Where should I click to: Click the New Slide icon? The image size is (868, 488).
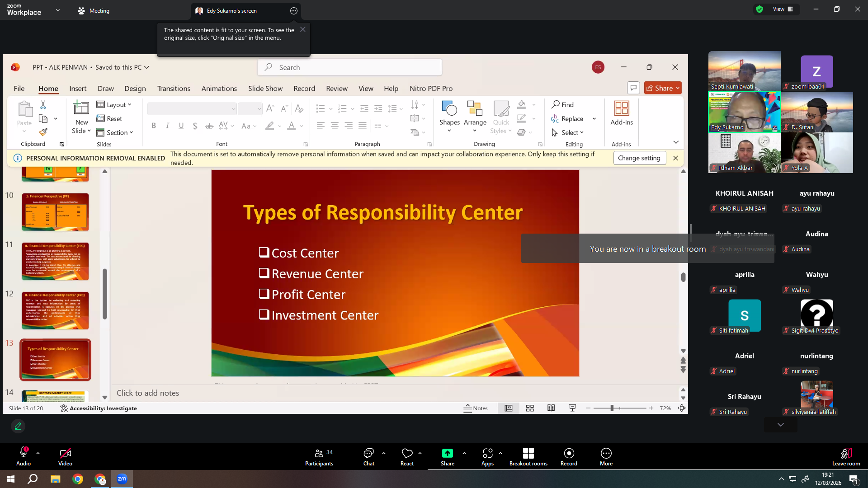tap(81, 108)
